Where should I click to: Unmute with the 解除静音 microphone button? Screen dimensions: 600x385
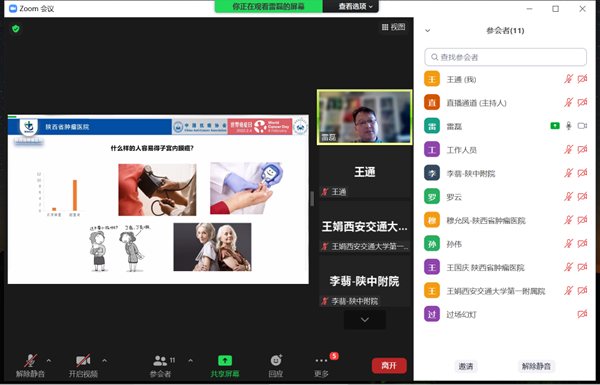pos(30,365)
